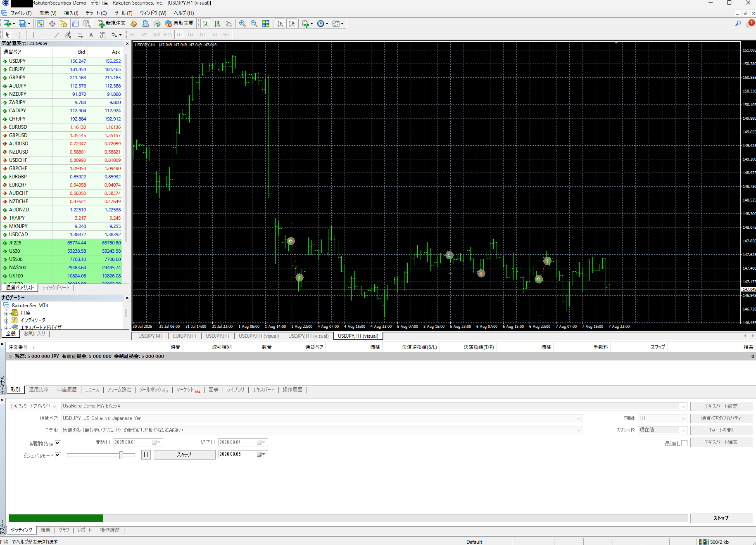
Task: Click the 通貨ペアのプロパティ button
Action: [721, 418]
